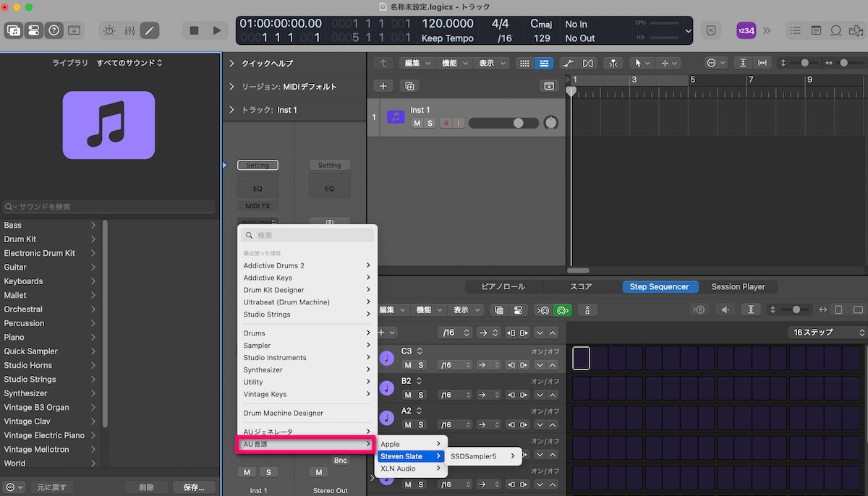Click the purple count-in 1234 icon
Viewport: 868px width, 496px height.
(746, 30)
